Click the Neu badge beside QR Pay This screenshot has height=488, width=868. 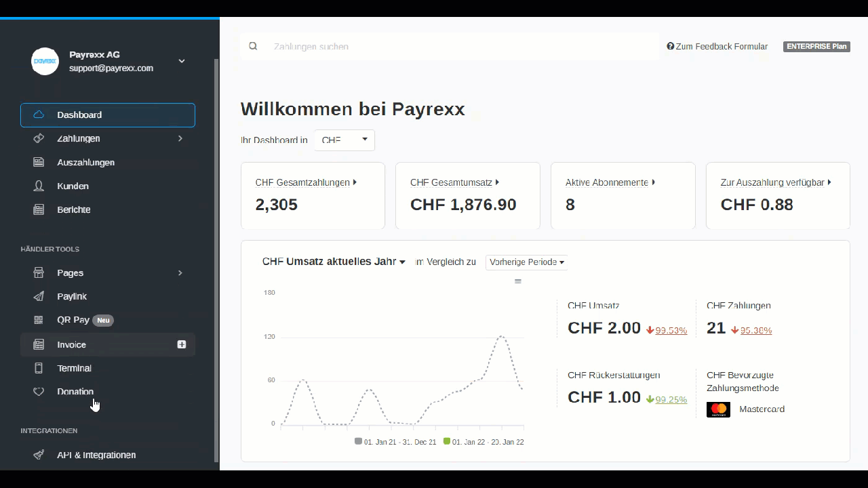[x=103, y=320]
